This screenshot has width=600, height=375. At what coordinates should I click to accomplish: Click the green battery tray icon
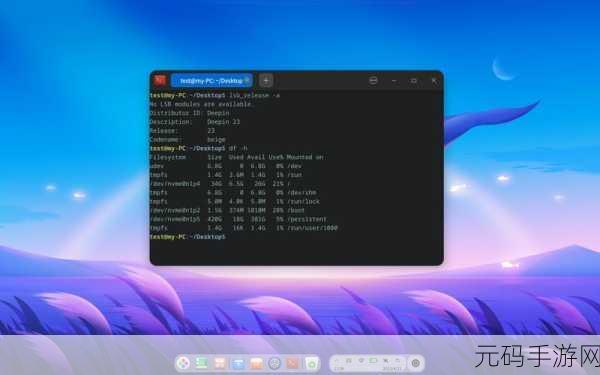click(x=373, y=360)
